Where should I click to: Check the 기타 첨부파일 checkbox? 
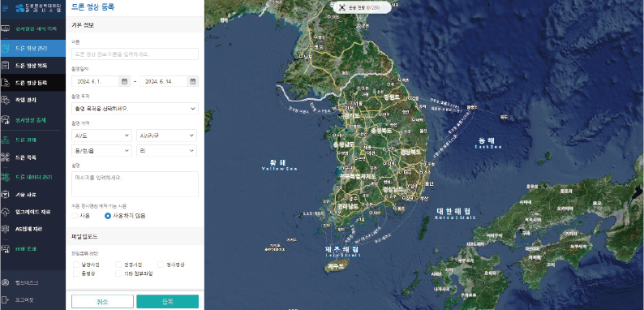point(118,273)
